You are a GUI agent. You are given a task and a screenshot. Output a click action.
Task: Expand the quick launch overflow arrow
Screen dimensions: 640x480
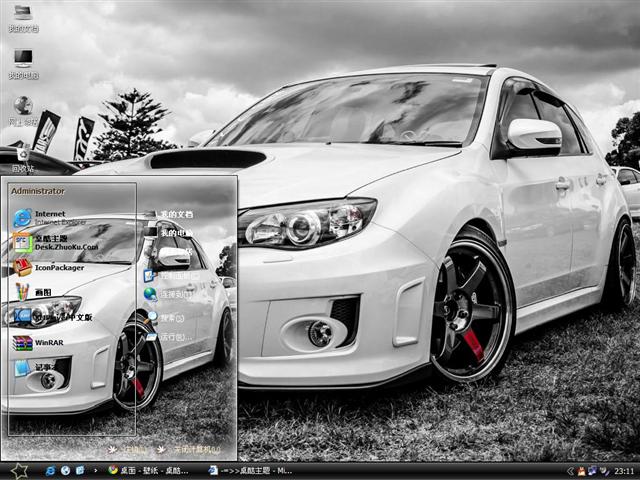click(96, 471)
